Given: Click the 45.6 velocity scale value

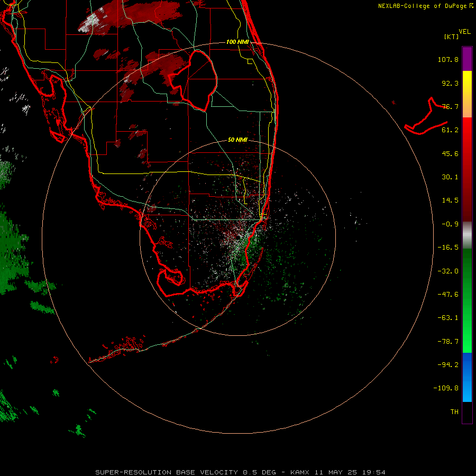Looking at the screenshot, I should tap(450, 153).
